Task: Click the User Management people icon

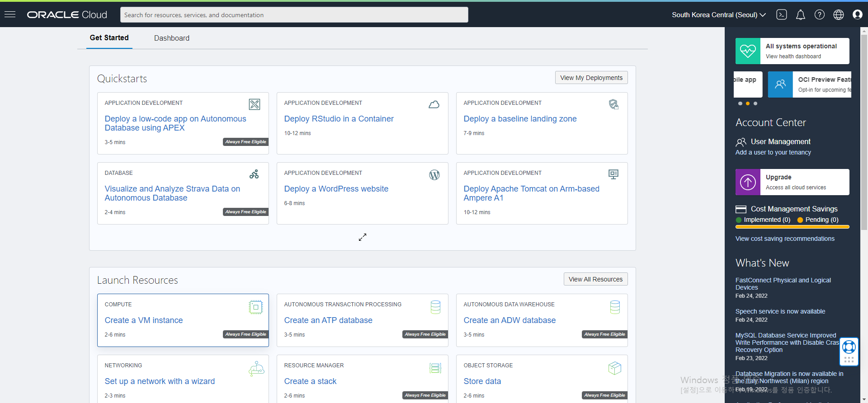Action: (741, 142)
